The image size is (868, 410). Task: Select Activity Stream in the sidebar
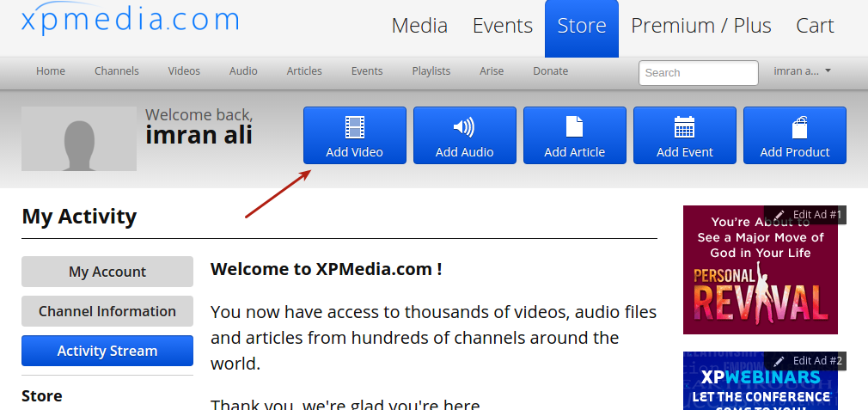[107, 351]
